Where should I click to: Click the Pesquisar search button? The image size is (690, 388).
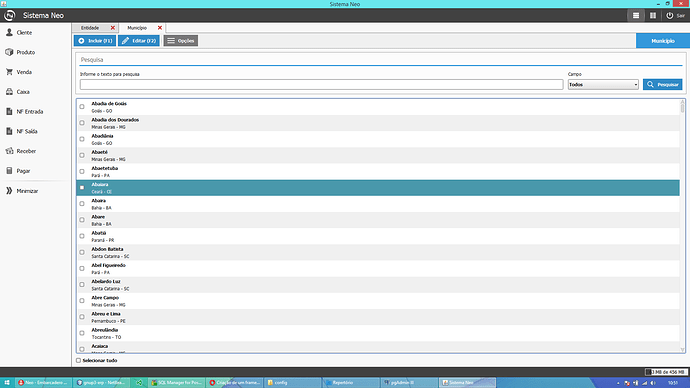663,84
